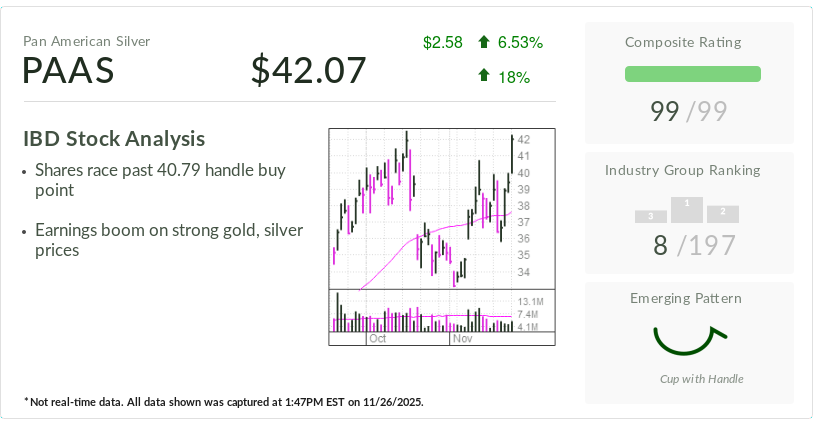Click the industry ranking podium icon
This screenshot has width=816, height=427.
(687, 210)
